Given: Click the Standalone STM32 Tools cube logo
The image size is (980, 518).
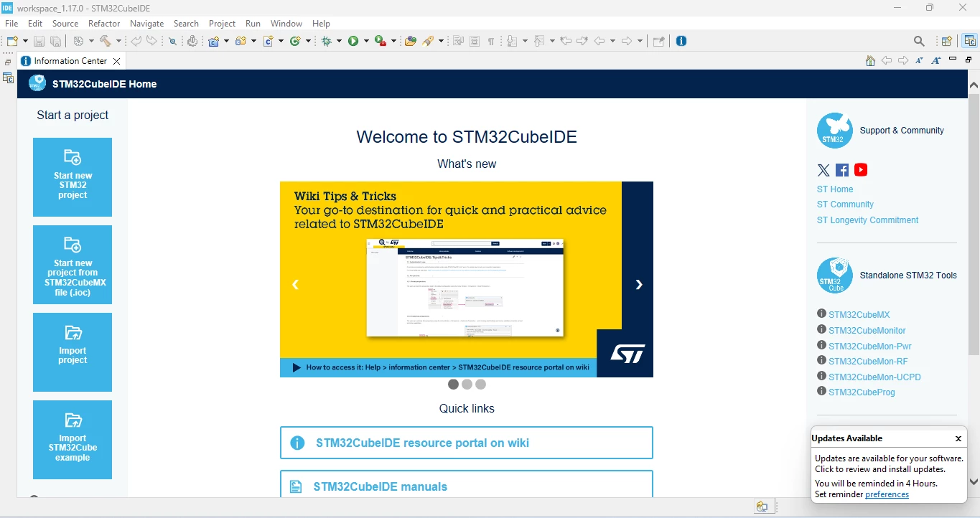Looking at the screenshot, I should coord(835,276).
